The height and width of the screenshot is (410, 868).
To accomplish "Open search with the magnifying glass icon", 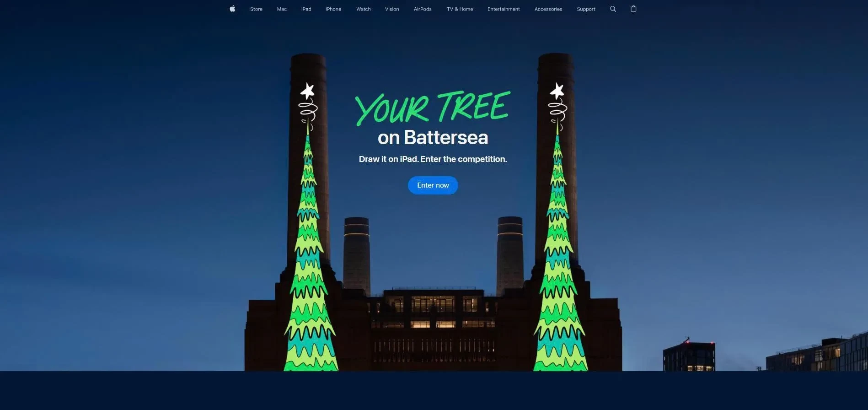I will (613, 9).
